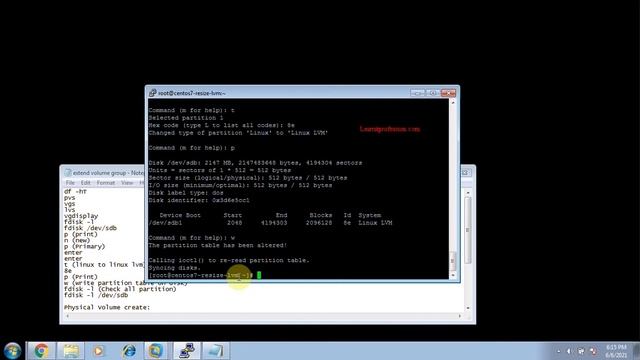This screenshot has height=360, width=640.
Task: Open the network status tray icon
Action: (581, 351)
